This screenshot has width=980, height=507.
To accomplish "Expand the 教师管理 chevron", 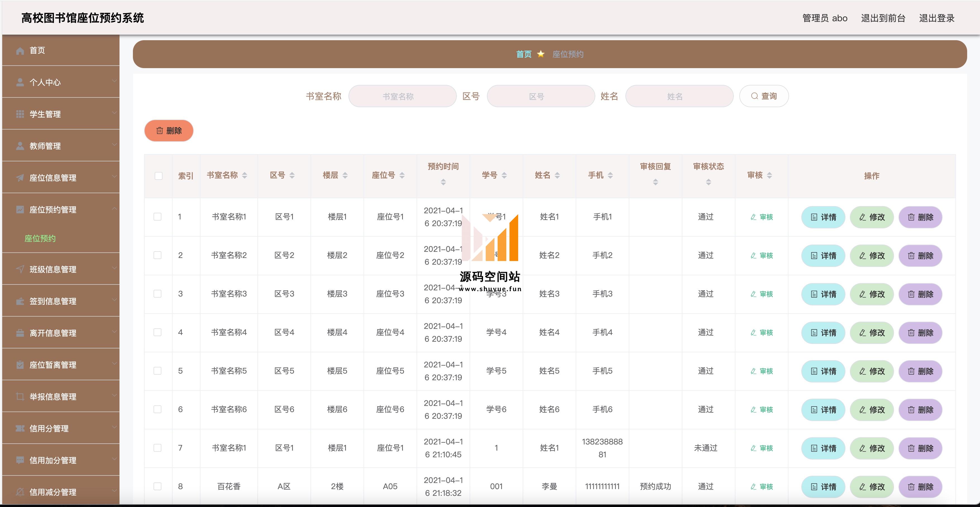I will click(x=114, y=145).
